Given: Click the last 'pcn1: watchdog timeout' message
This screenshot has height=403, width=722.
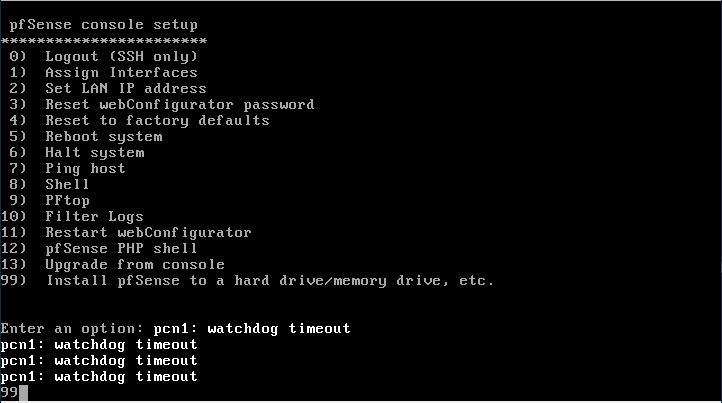Looking at the screenshot, I should coord(99,377).
